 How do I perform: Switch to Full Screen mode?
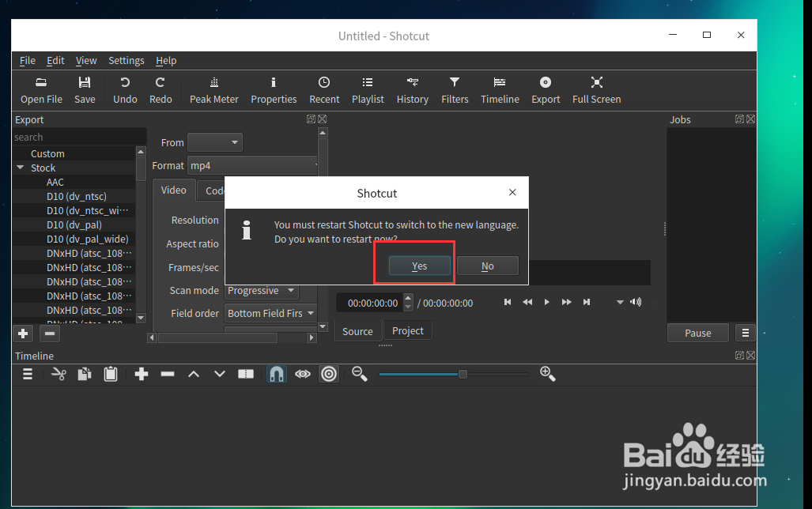pyautogui.click(x=596, y=90)
